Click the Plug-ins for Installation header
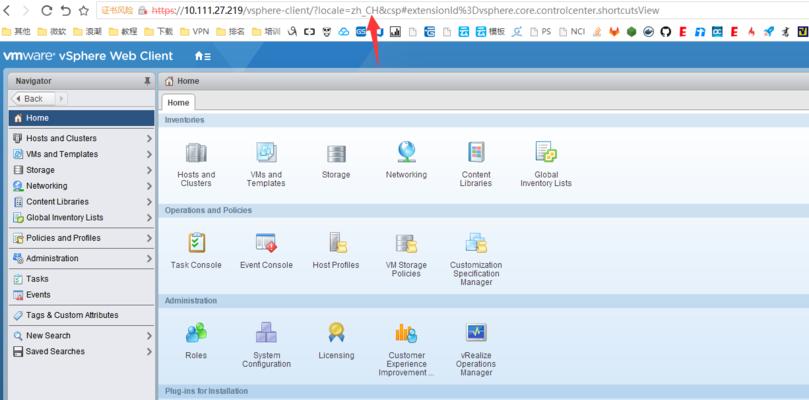 pos(206,391)
